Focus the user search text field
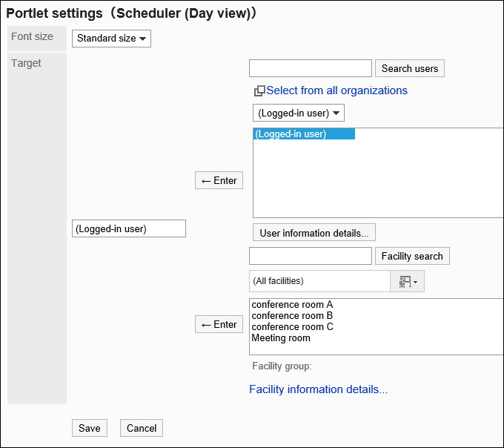 point(310,68)
